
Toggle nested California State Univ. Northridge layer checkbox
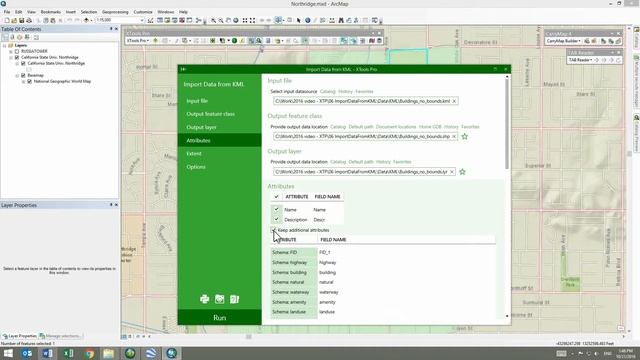(x=23, y=64)
